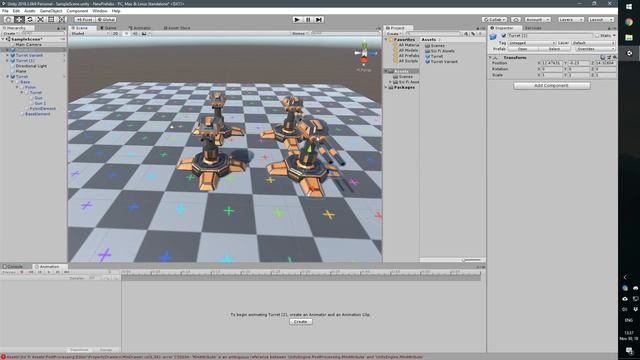Select Plane in the Hierarchy
Image resolution: width=640 pixels, height=360 pixels.
click(x=21, y=71)
